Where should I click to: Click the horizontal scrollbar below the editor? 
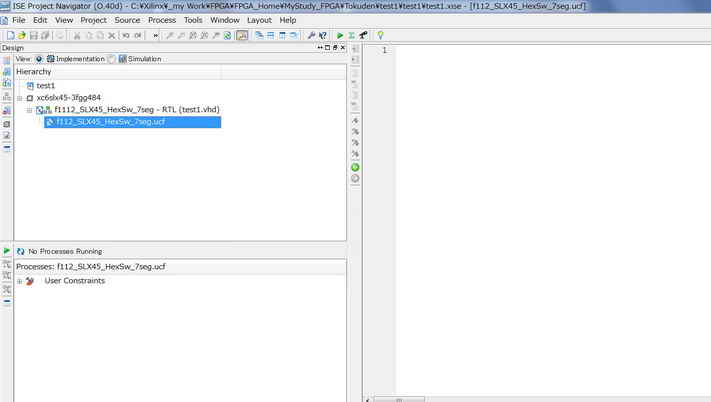pyautogui.click(x=399, y=400)
